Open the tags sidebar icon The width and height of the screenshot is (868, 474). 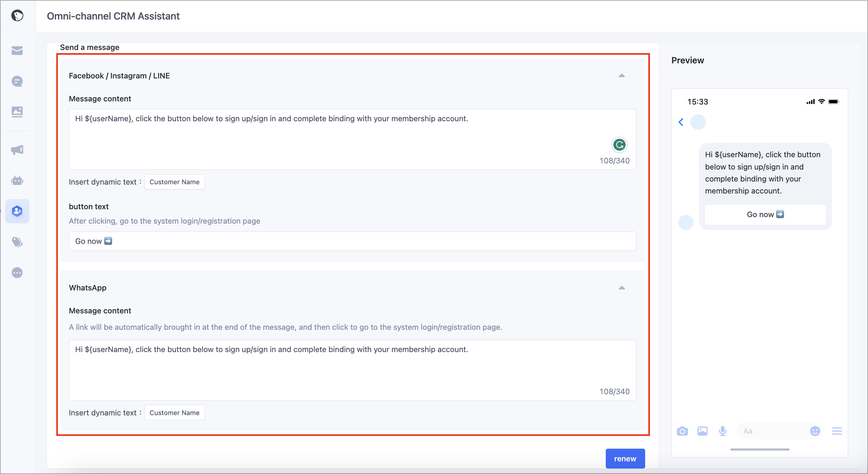[x=17, y=242]
